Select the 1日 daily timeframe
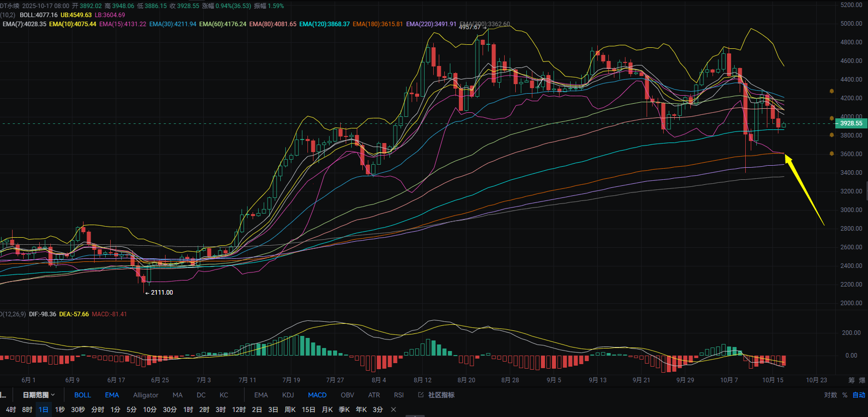 (x=44, y=409)
